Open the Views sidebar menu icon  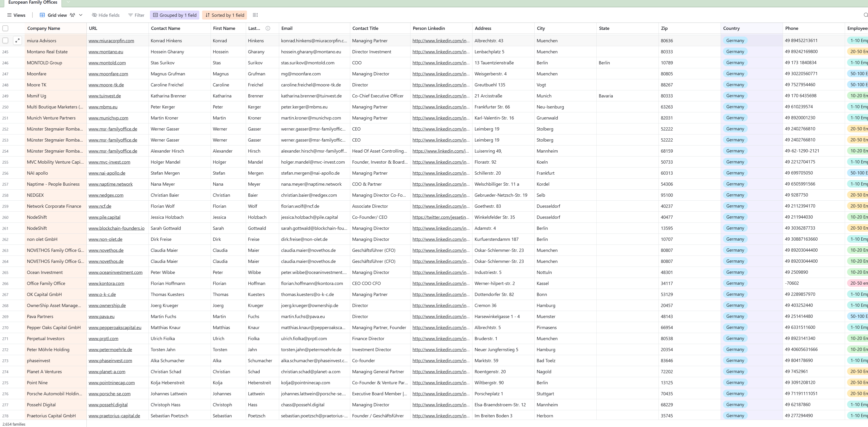point(9,15)
